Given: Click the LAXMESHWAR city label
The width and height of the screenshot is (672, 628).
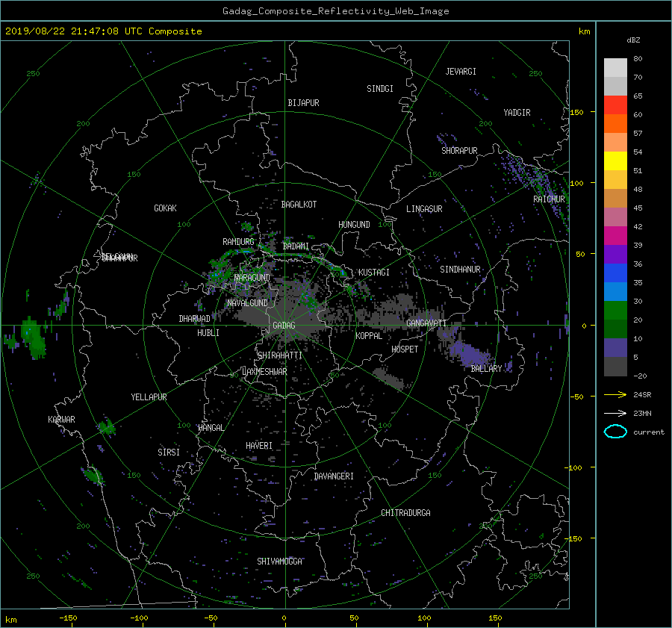Looking at the screenshot, I should 264,372.
